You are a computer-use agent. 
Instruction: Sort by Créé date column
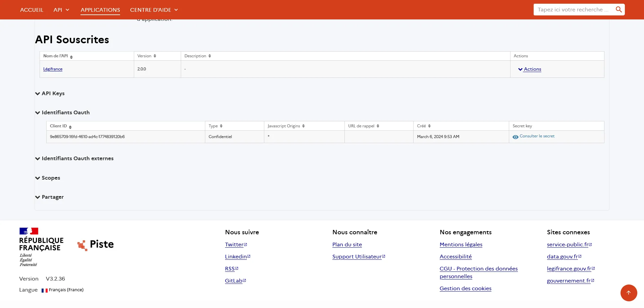[x=429, y=126]
